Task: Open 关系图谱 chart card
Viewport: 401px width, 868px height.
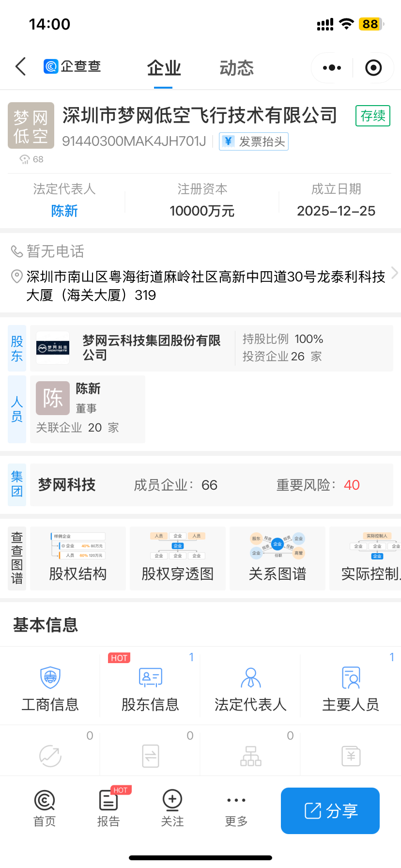Action: (278, 558)
